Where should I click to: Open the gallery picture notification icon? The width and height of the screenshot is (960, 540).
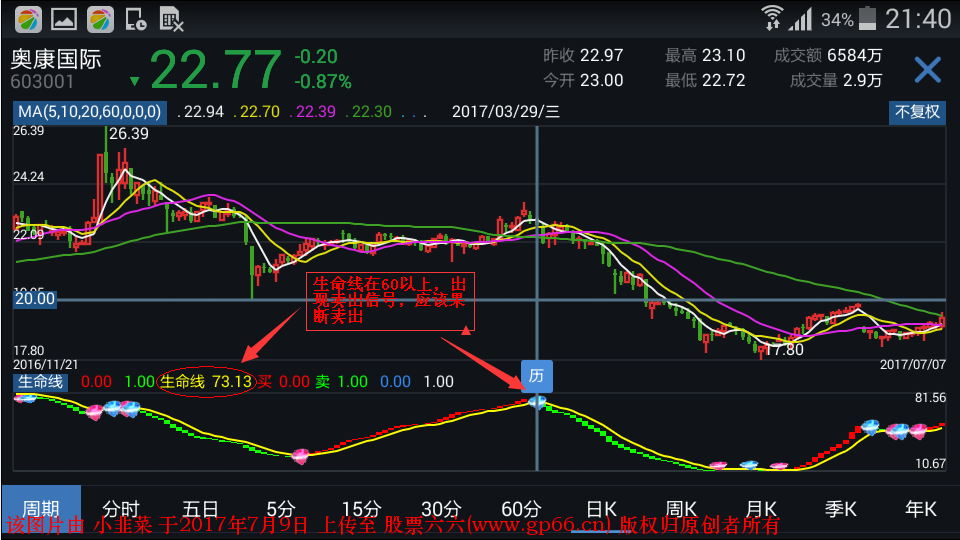pos(64,18)
